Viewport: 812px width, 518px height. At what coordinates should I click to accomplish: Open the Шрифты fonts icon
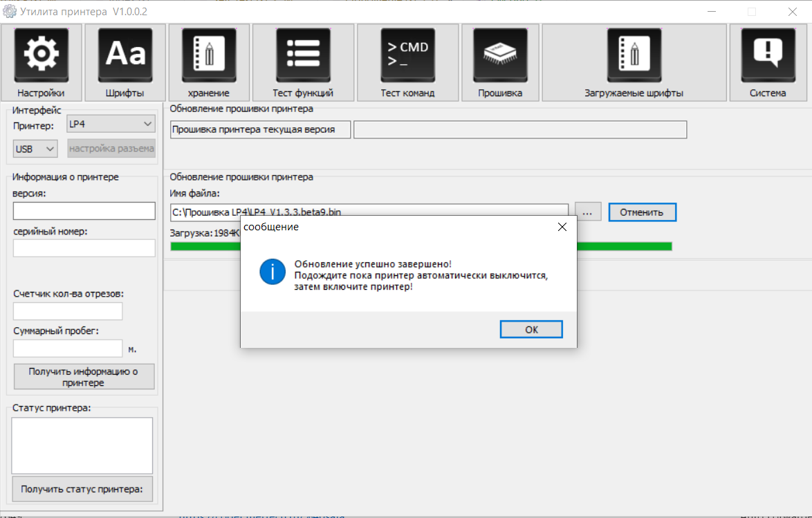point(125,55)
